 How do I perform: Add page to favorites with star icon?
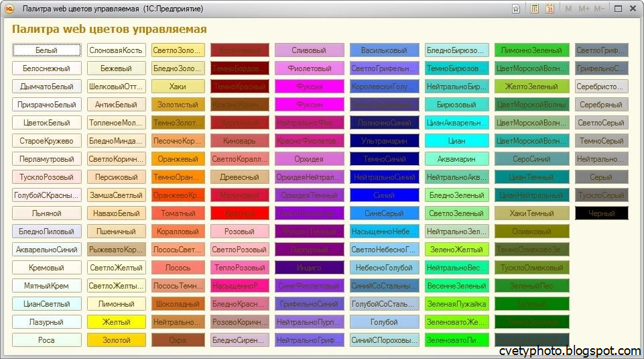(516, 9)
